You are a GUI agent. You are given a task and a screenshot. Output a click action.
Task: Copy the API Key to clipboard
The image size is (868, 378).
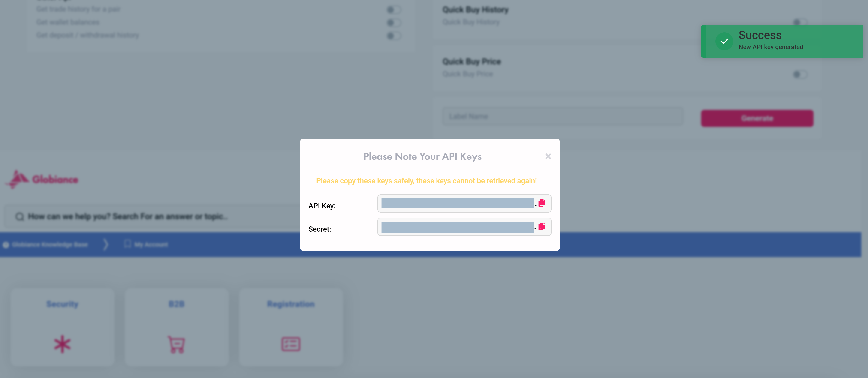pos(542,203)
